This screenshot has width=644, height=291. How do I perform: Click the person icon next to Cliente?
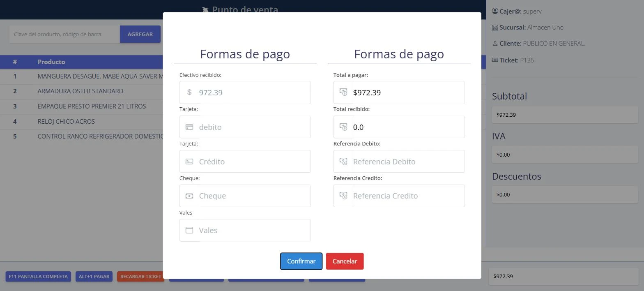tap(495, 43)
